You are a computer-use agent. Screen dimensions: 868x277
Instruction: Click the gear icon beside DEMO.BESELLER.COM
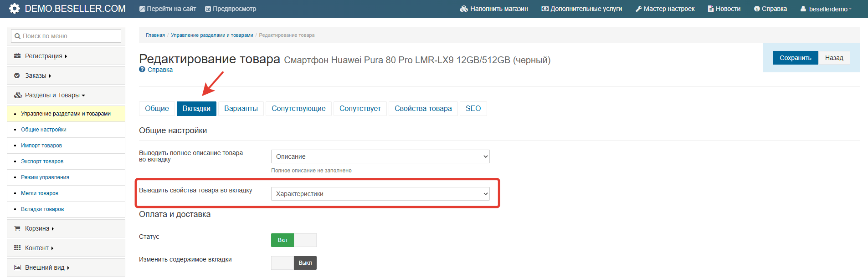click(15, 9)
